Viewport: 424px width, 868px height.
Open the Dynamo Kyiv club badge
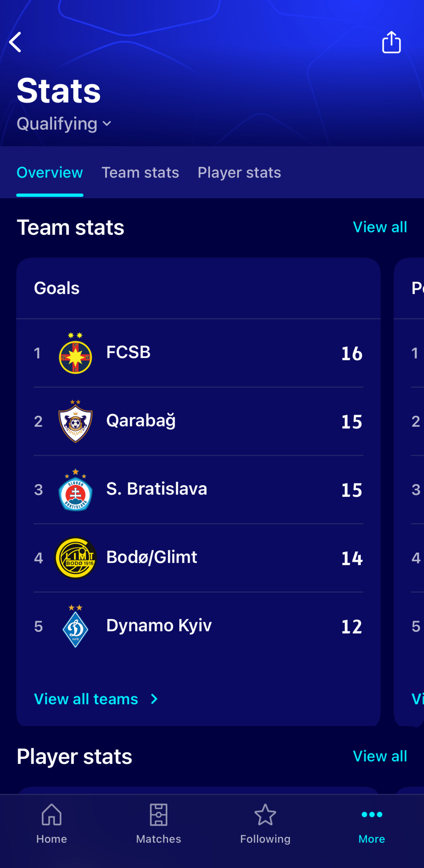pos(75,626)
